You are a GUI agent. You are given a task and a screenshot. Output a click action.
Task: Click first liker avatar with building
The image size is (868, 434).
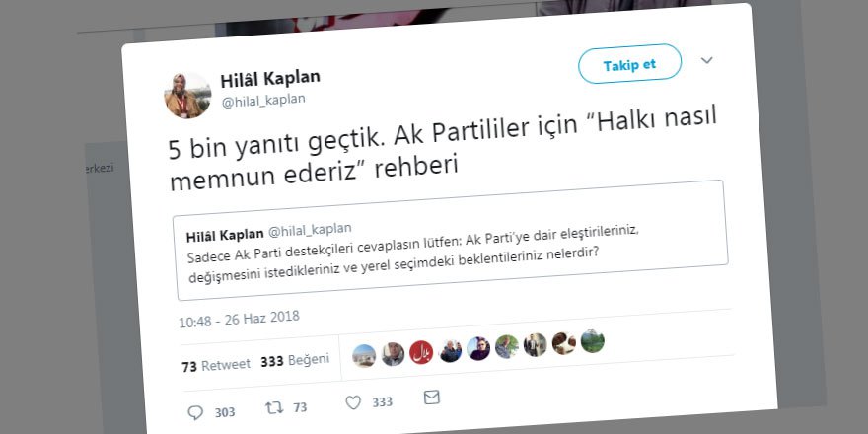(x=364, y=356)
